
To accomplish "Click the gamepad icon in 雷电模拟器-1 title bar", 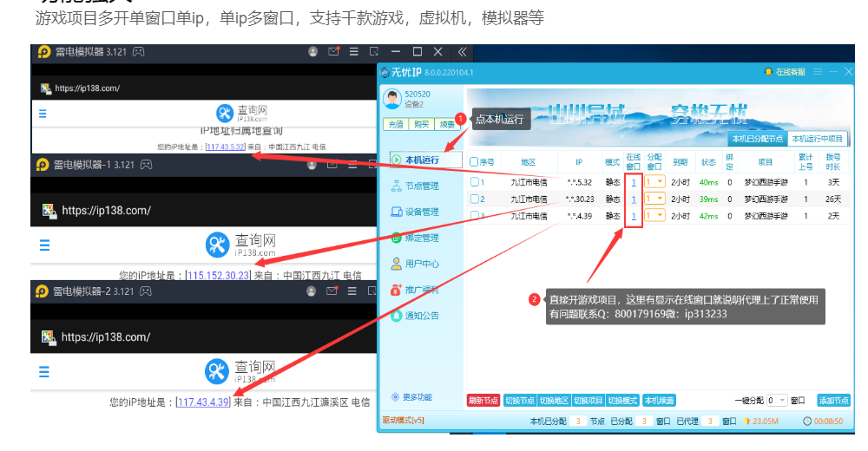I will pyautogui.click(x=146, y=164).
